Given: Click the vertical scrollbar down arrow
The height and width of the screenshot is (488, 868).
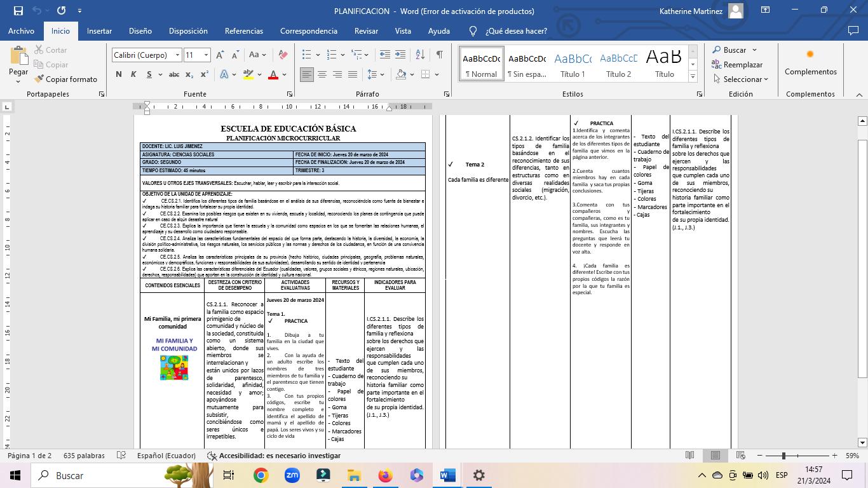Looking at the screenshot, I should click(862, 442).
